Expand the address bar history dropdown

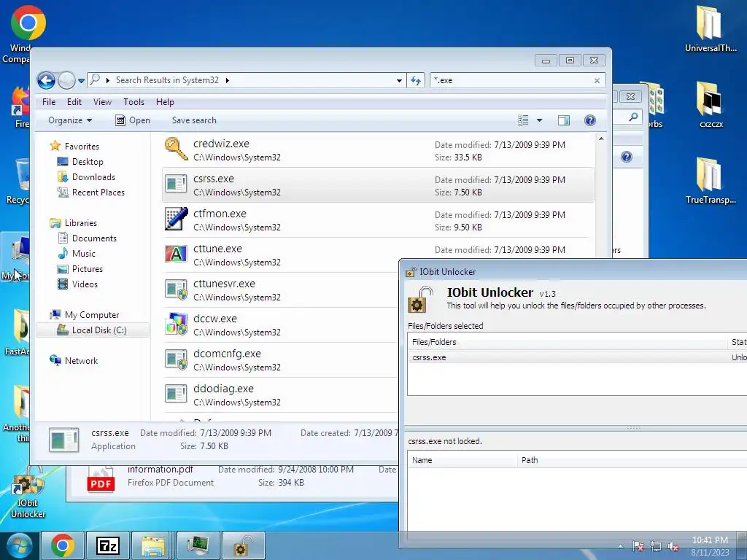point(399,80)
